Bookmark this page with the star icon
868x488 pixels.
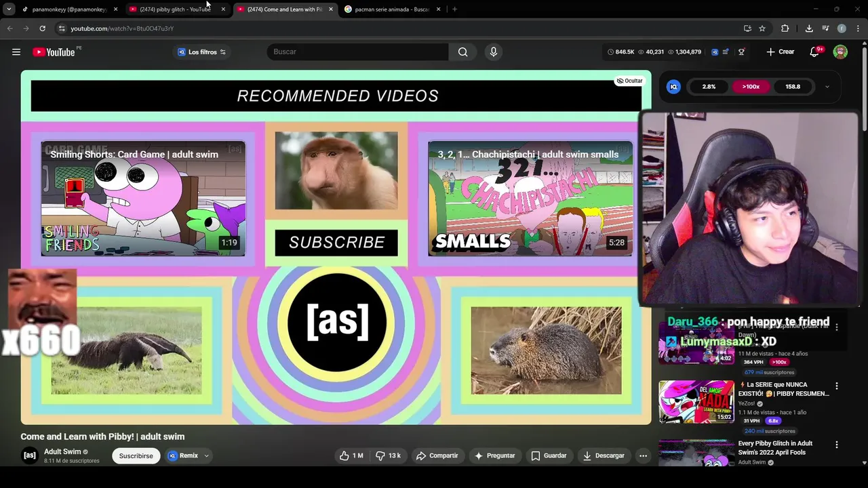point(762,28)
